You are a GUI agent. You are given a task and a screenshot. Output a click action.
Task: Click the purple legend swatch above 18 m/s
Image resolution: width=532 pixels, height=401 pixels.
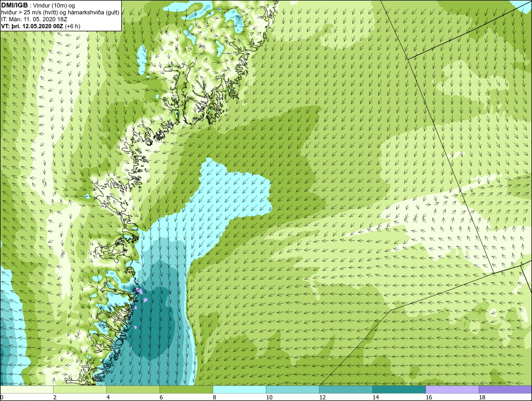[505, 389]
